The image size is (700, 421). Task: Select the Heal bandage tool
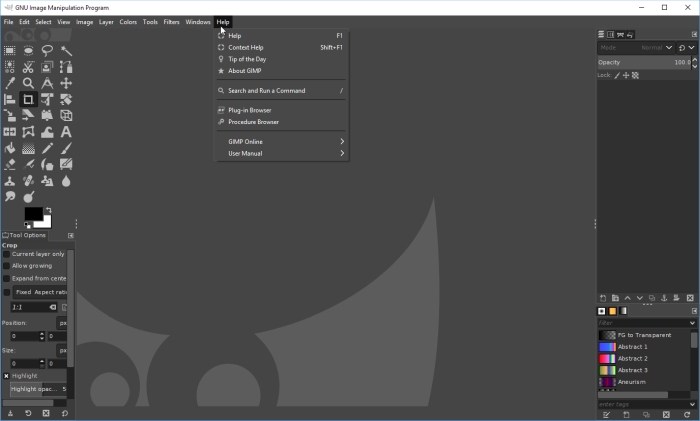pyautogui.click(x=28, y=181)
